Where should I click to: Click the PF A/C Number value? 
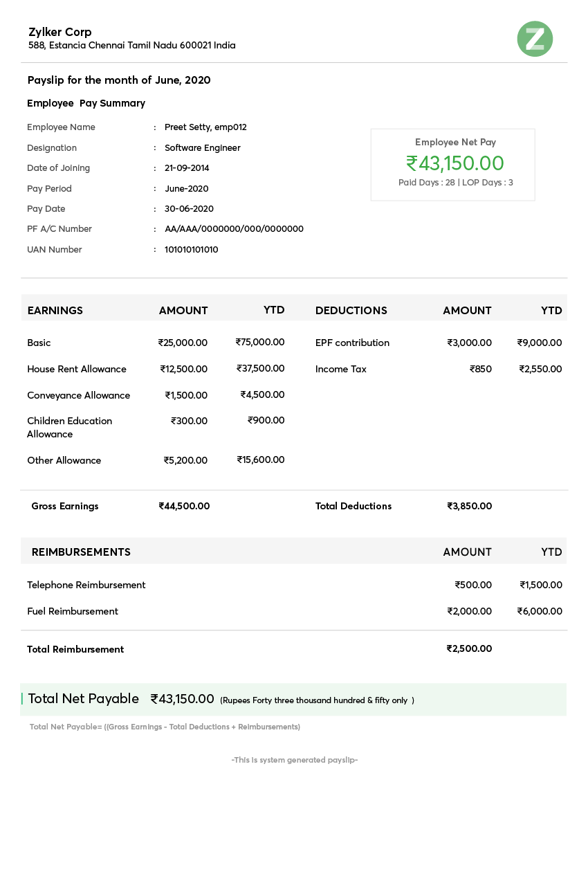pyautogui.click(x=235, y=228)
